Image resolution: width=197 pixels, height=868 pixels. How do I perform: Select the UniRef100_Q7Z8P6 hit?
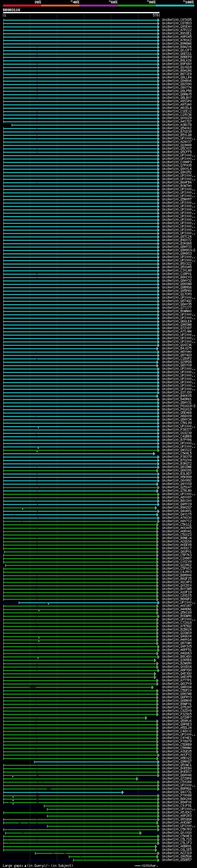(177, 779)
